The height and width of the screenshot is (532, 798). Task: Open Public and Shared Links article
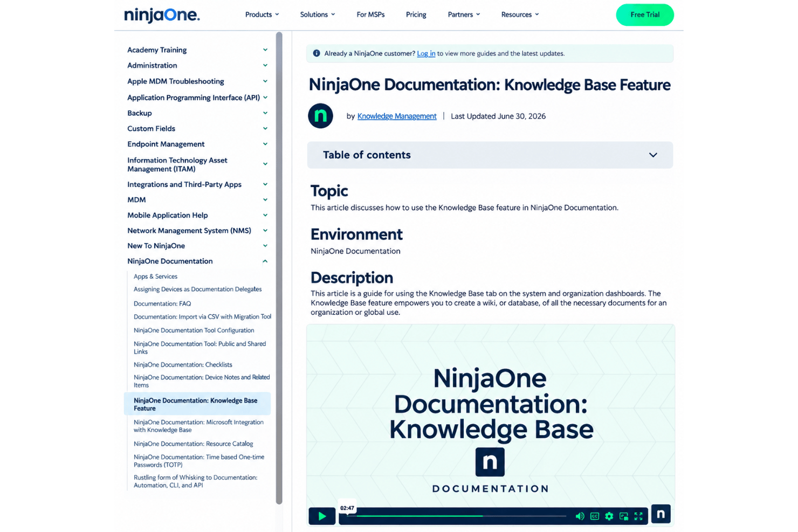[200, 348]
